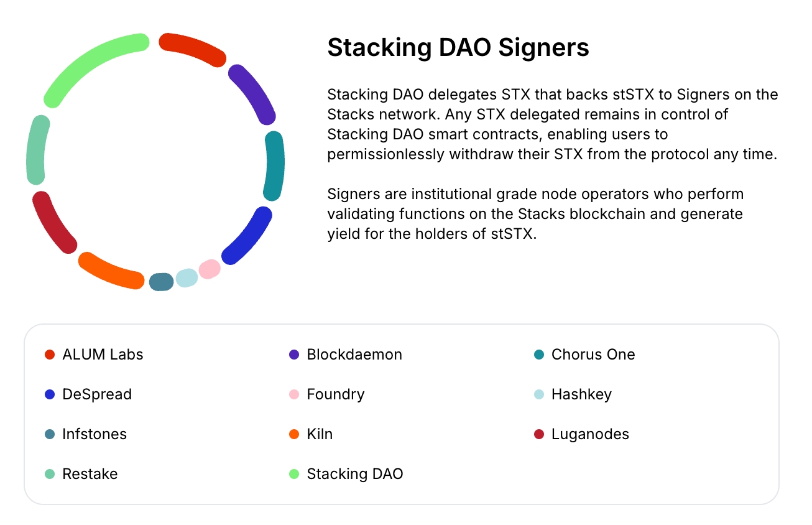This screenshot has width=812, height=525.
Task: Click the pink Foundry chart segment
Action: [210, 269]
